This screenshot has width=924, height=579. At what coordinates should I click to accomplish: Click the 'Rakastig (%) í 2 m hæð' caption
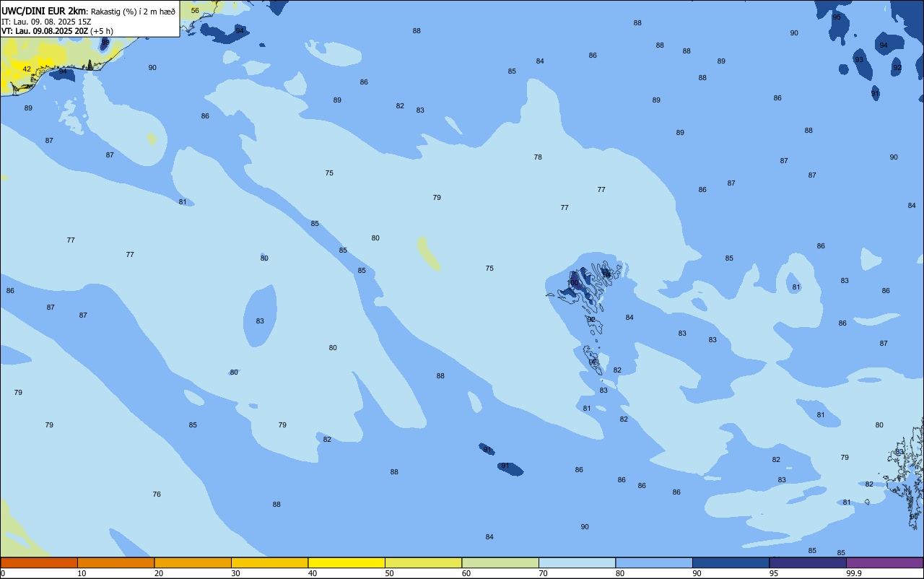click(x=133, y=12)
